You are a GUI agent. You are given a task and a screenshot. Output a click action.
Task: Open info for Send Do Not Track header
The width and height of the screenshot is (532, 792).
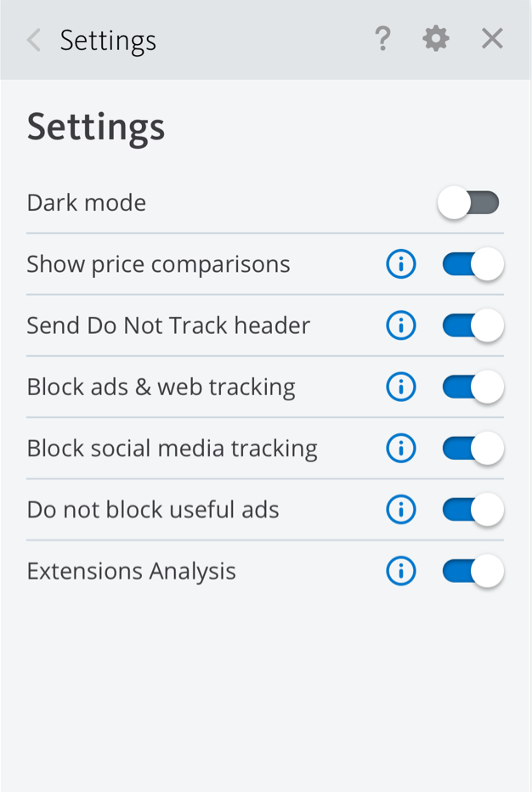400,325
